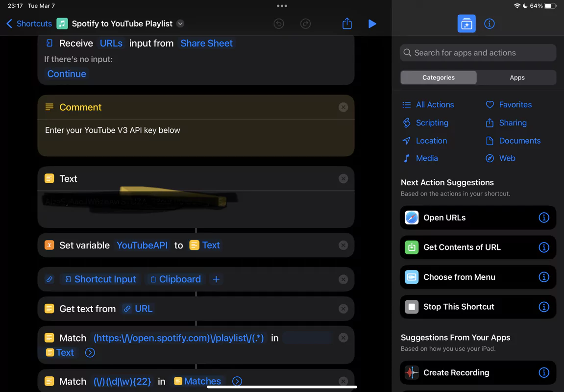Show info for Create Recording

click(x=543, y=372)
